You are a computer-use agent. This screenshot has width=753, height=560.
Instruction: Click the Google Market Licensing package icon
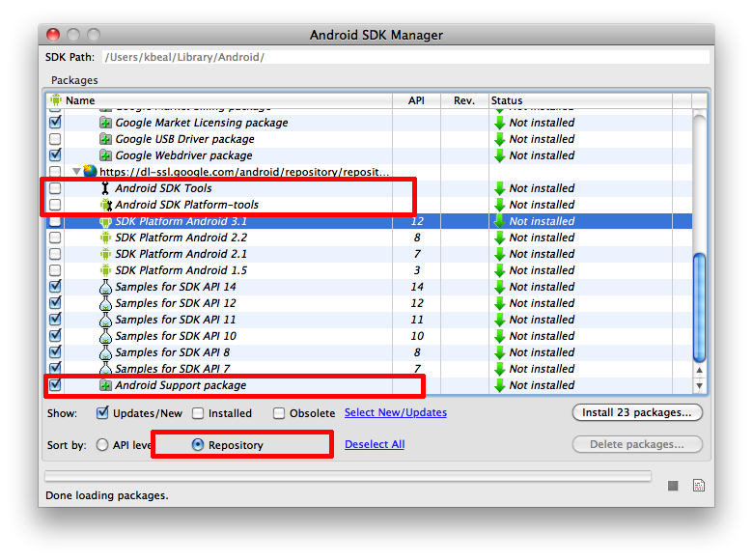tap(105, 123)
